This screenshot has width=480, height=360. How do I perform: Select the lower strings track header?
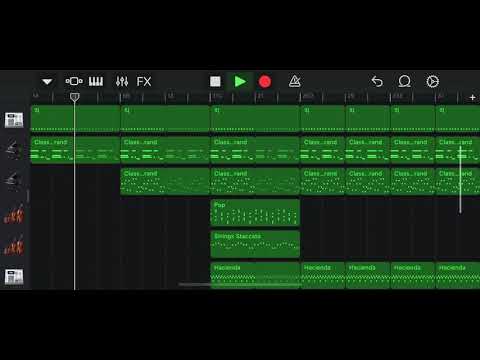[14, 245]
